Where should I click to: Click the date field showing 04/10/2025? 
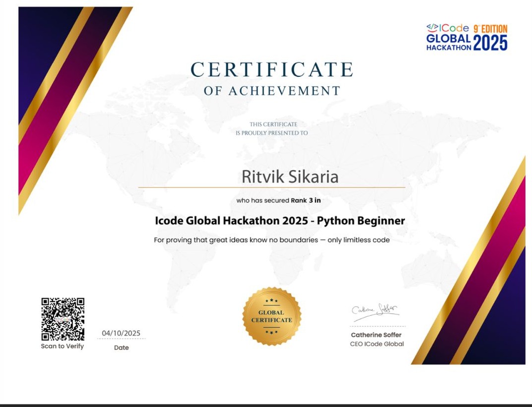[121, 333]
